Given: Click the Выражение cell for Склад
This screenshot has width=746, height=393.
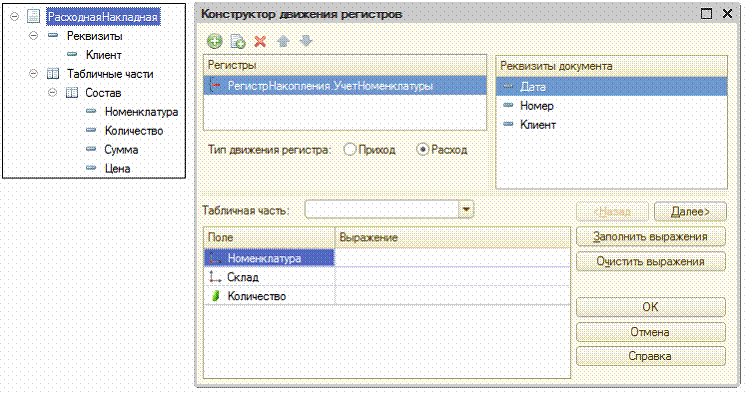Looking at the screenshot, I should click(452, 277).
